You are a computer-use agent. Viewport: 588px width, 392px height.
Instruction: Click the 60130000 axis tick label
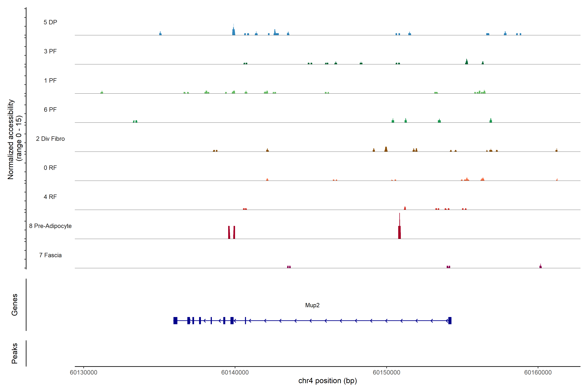pos(83,372)
